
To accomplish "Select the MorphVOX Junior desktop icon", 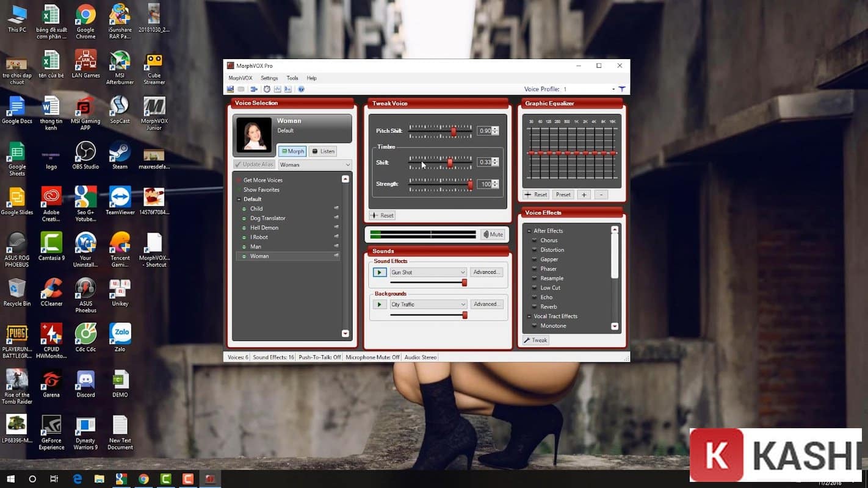I will pyautogui.click(x=154, y=113).
